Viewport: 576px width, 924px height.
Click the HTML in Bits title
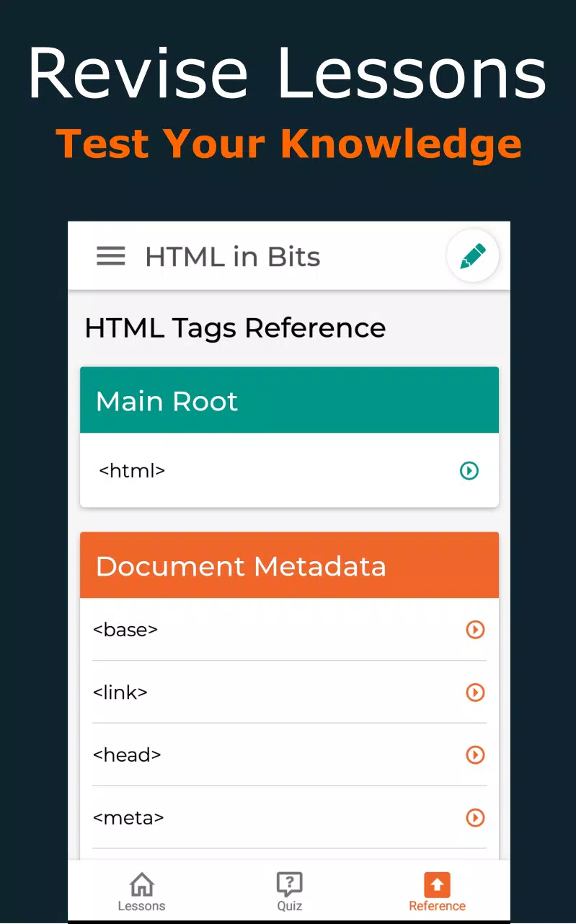point(233,257)
